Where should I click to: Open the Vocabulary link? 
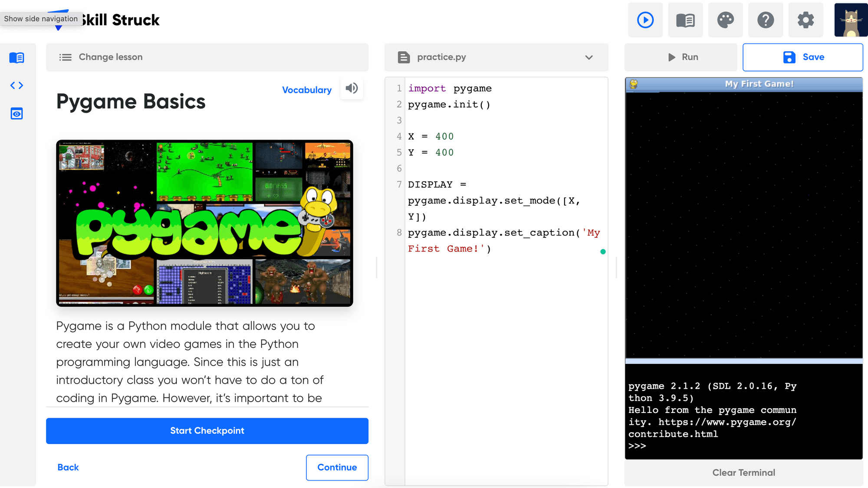306,90
